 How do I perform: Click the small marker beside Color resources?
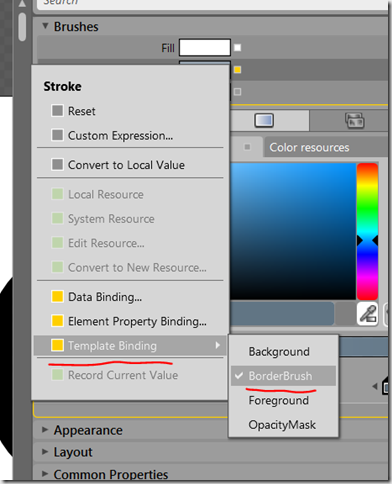pos(247,147)
